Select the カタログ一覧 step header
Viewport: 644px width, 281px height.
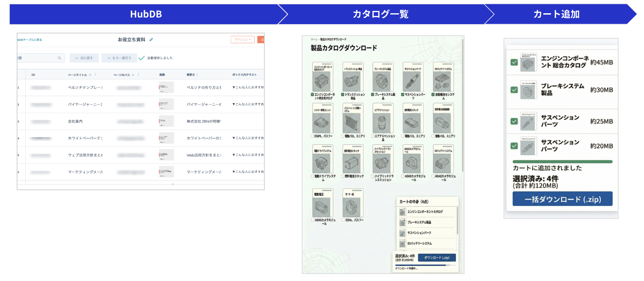pos(380,14)
